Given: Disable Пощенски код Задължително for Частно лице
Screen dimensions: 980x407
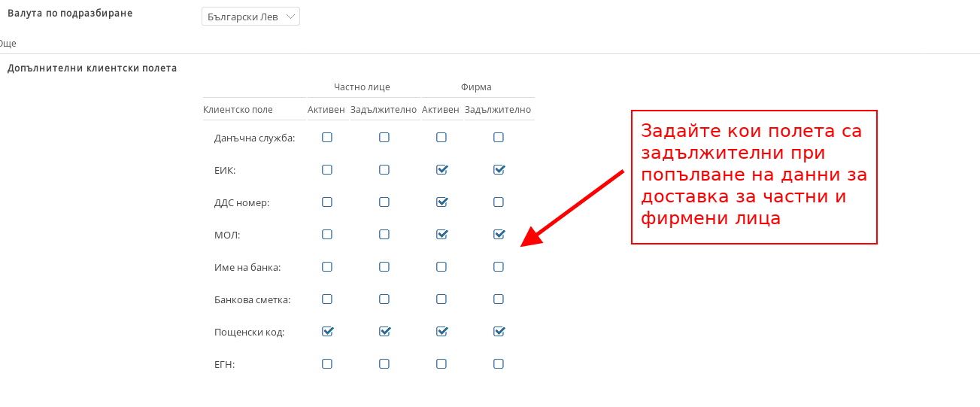Looking at the screenshot, I should click(384, 332).
